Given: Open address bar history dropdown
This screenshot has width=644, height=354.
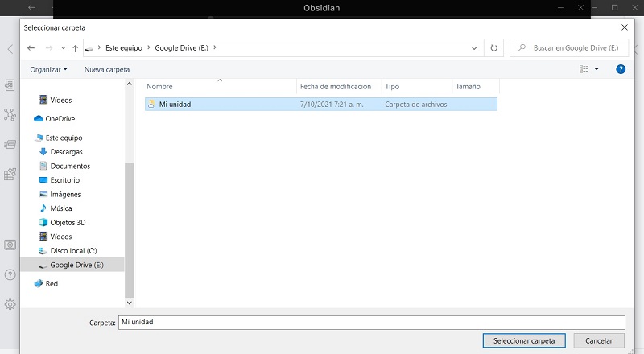Looking at the screenshot, I should coord(474,48).
